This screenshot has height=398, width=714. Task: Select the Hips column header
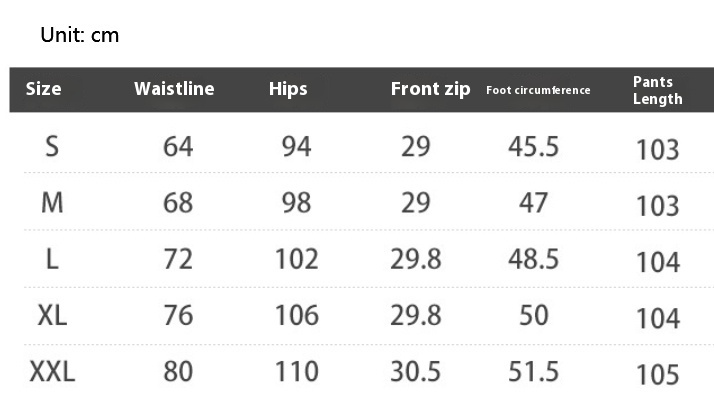288,89
